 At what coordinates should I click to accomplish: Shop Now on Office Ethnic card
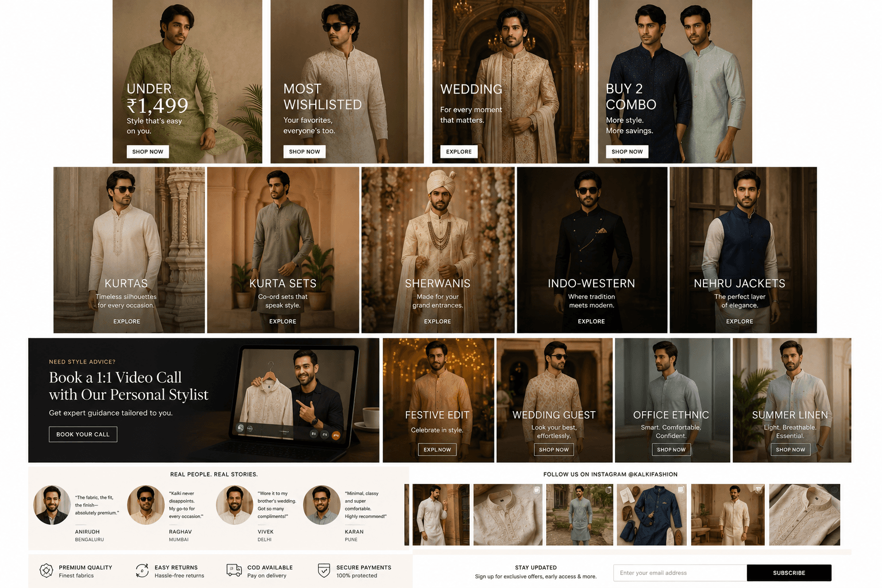[671, 450]
